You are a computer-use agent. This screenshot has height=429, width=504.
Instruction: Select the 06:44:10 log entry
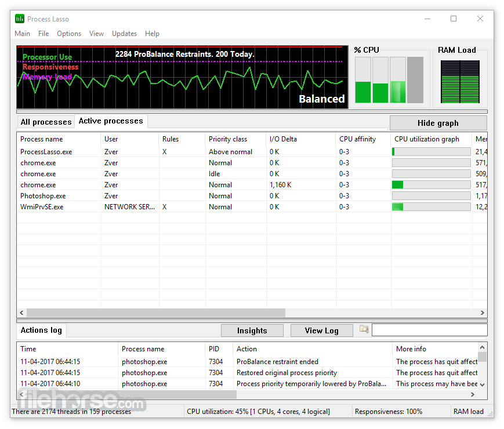(x=248, y=384)
